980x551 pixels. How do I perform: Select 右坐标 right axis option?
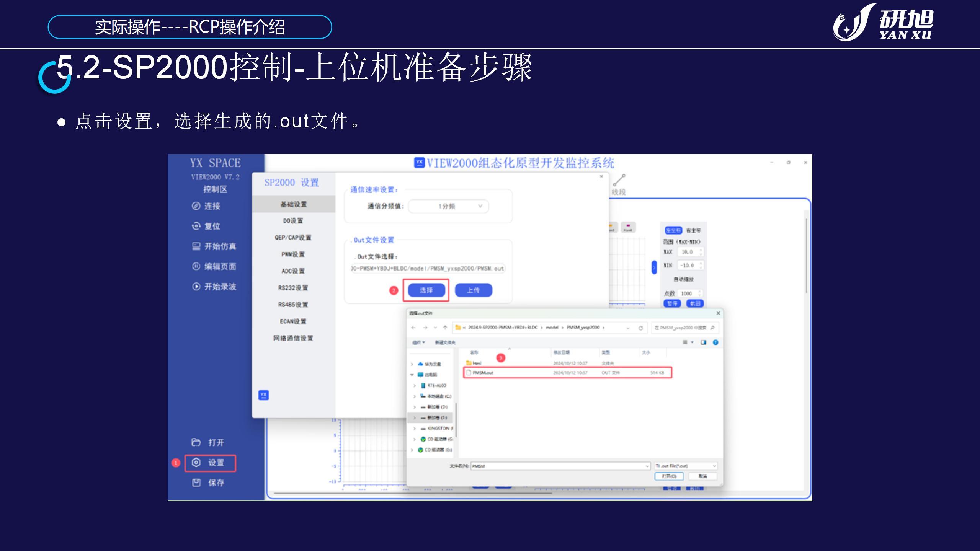[x=693, y=230]
